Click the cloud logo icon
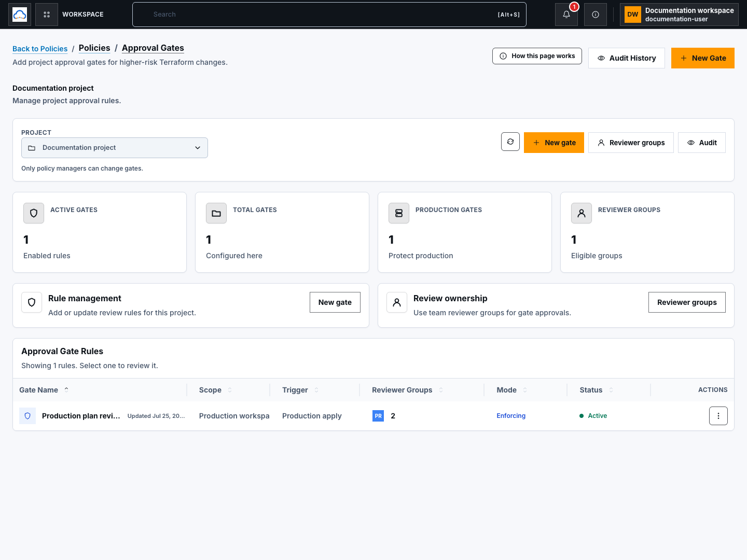This screenshot has height=560, width=747. pyautogui.click(x=20, y=15)
